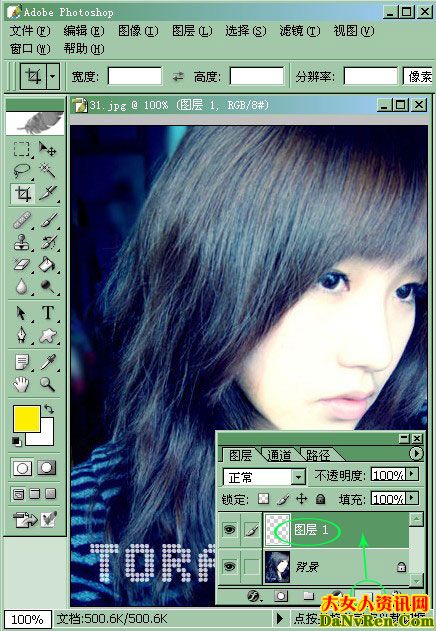Select the Paint Bucket tool
Viewport: 436px width, 631px height.
[x=48, y=264]
